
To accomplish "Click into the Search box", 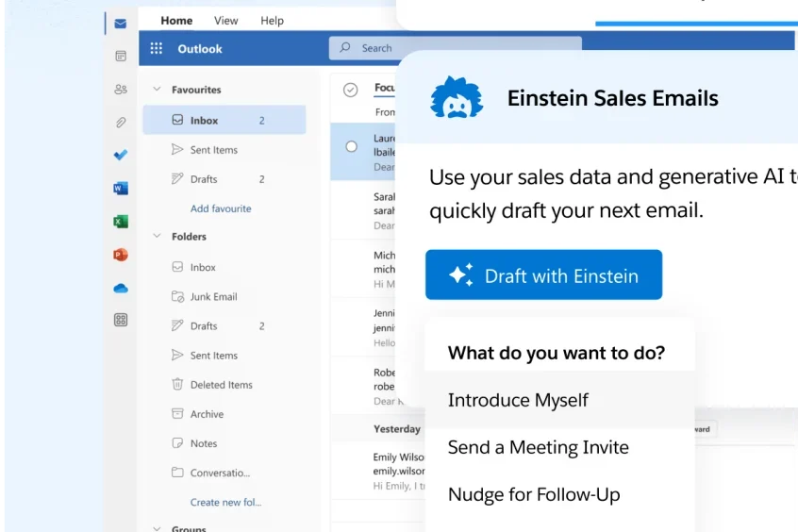I will click(455, 48).
